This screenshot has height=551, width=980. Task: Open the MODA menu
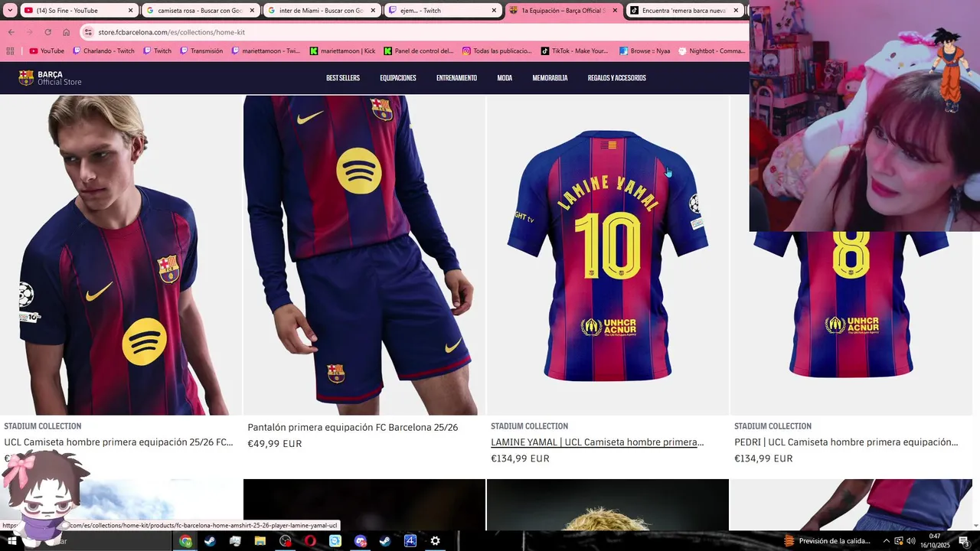point(505,78)
